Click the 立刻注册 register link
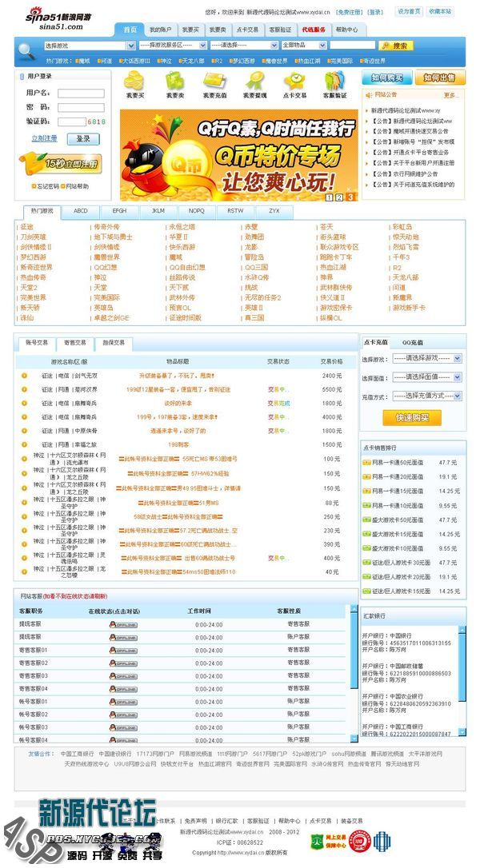The image size is (480, 868). pyautogui.click(x=44, y=138)
